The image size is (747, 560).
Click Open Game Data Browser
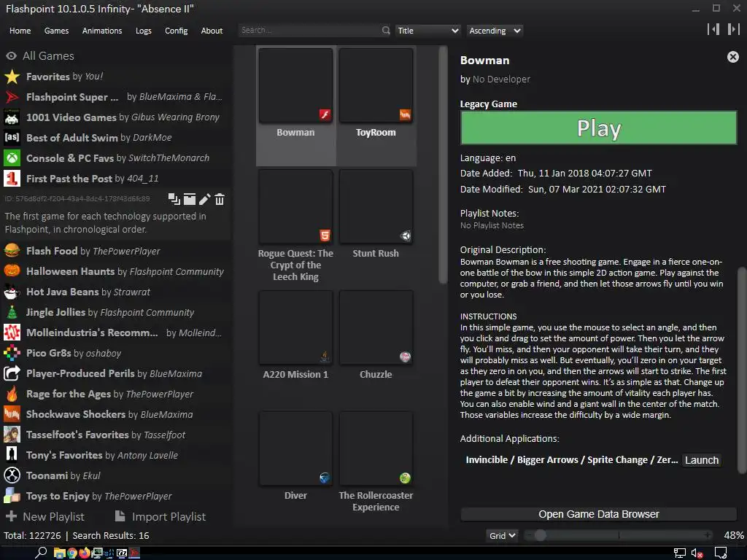(598, 514)
